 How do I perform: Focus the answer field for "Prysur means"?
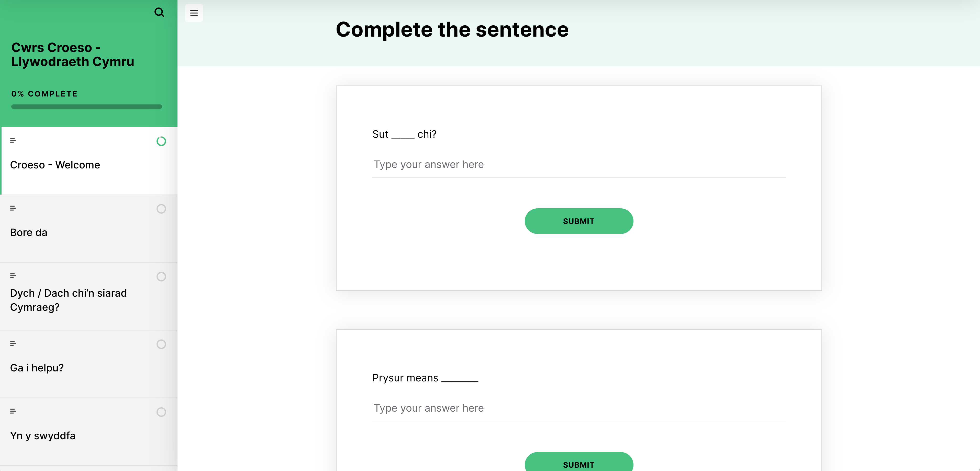point(578,408)
